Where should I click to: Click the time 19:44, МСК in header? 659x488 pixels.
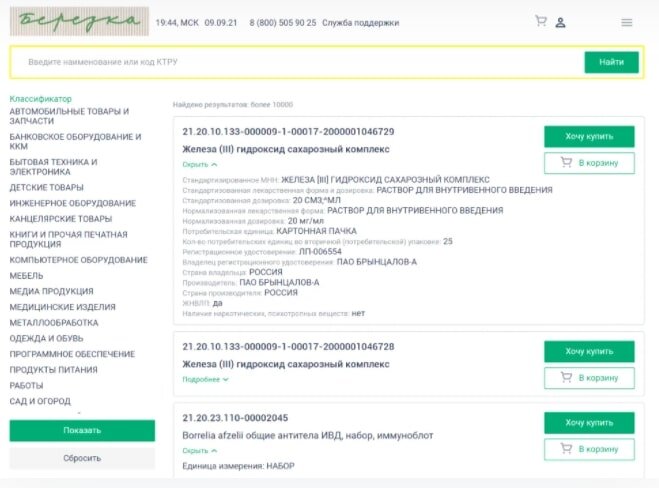pos(177,23)
